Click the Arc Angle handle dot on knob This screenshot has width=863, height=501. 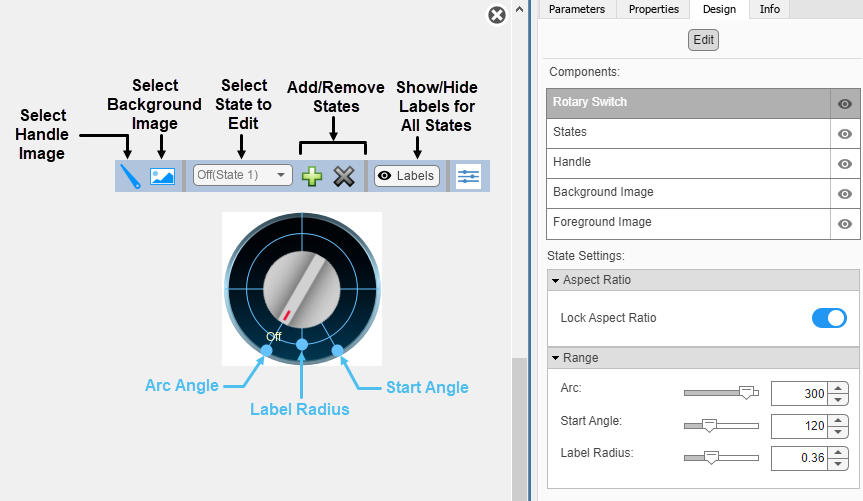coord(266,350)
